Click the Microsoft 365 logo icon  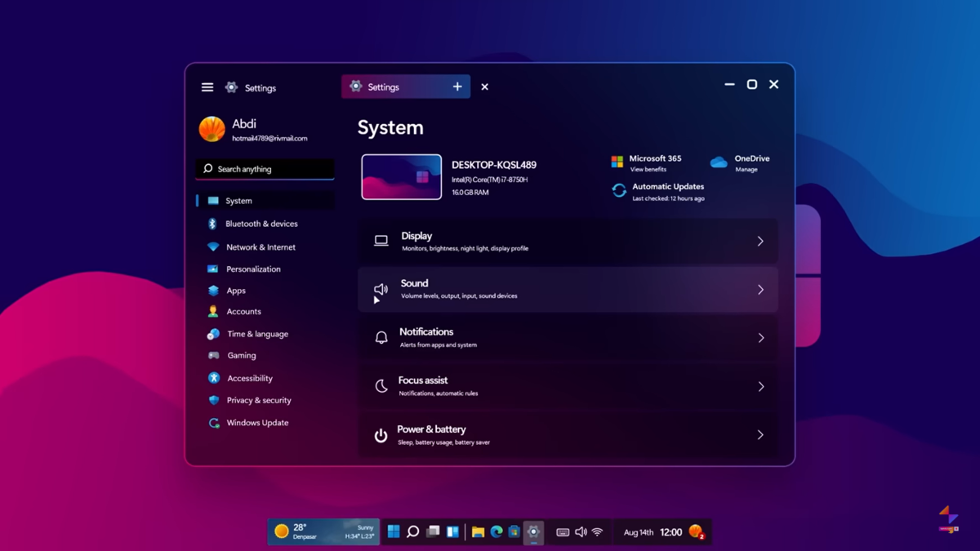point(617,162)
